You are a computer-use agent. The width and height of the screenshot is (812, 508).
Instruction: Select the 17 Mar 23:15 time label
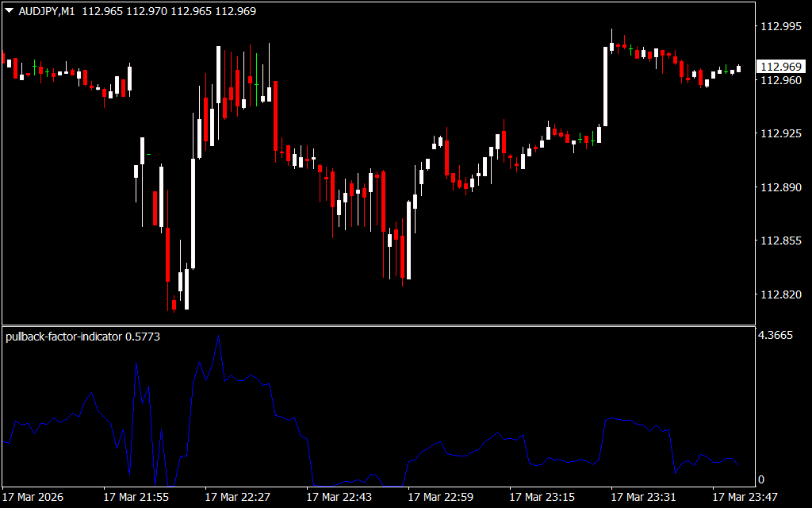[542, 497]
